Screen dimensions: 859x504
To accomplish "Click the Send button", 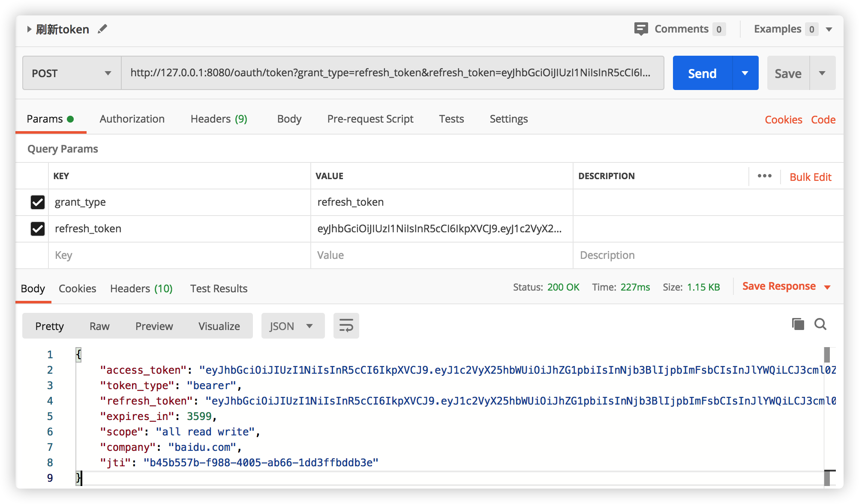I will coord(702,73).
